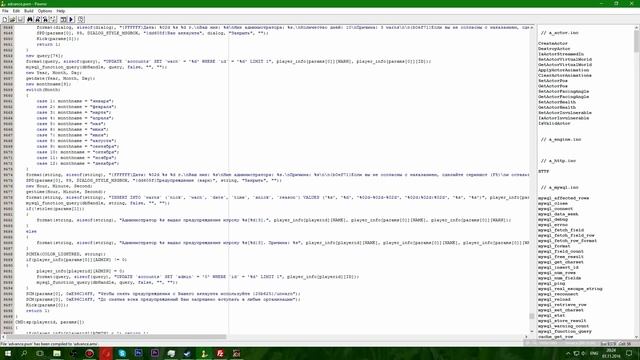The width and height of the screenshot is (640, 360).
Task: Click the Compile toolbar icon
Action: [x=63, y=19]
